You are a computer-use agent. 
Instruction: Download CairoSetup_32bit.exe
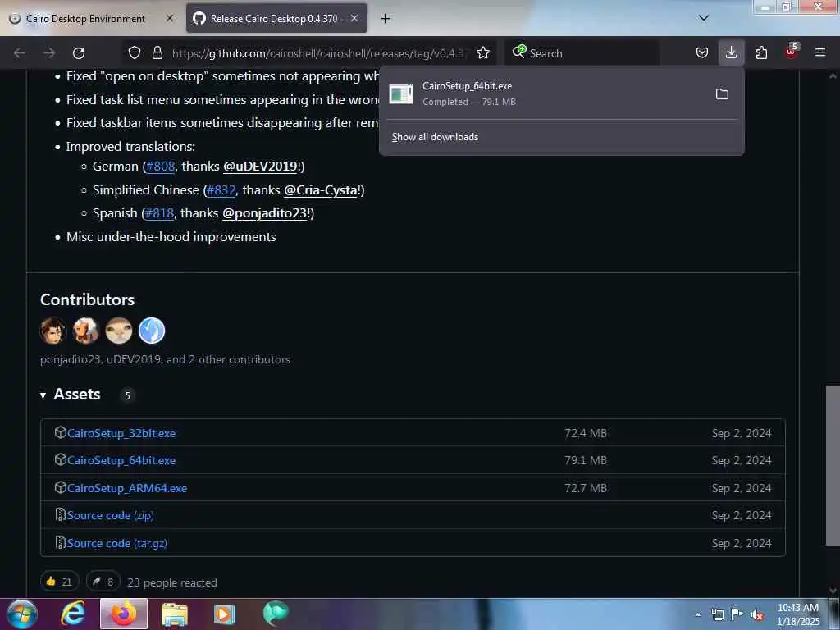tap(121, 433)
